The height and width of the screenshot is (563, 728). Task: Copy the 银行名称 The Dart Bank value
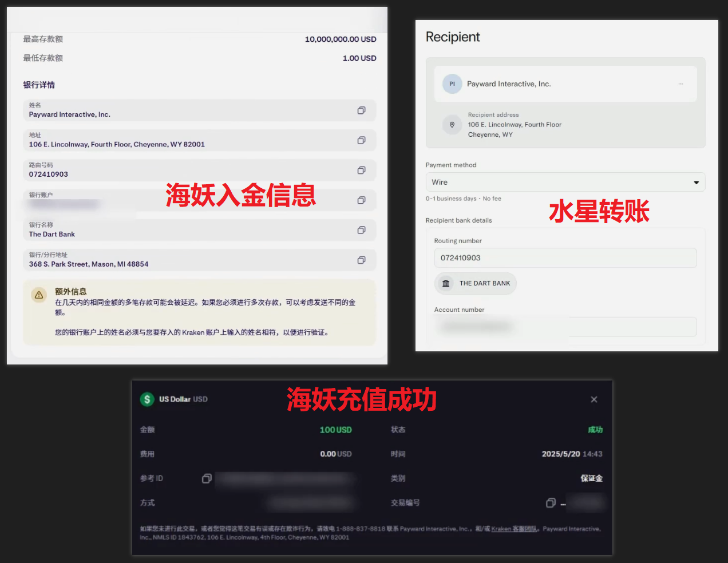[x=361, y=230]
